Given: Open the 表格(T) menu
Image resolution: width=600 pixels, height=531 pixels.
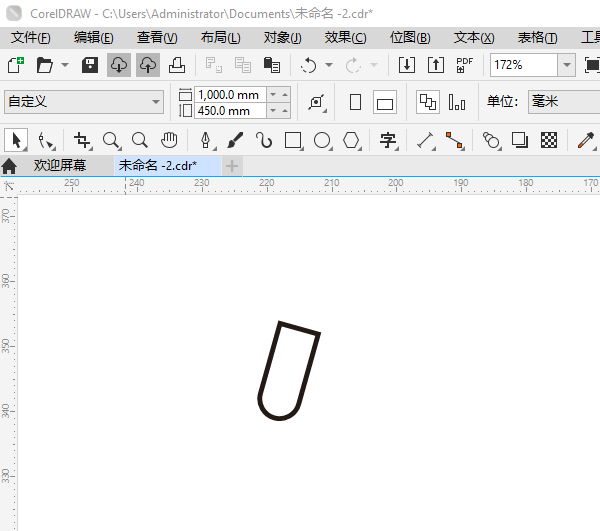Looking at the screenshot, I should pyautogui.click(x=537, y=38).
